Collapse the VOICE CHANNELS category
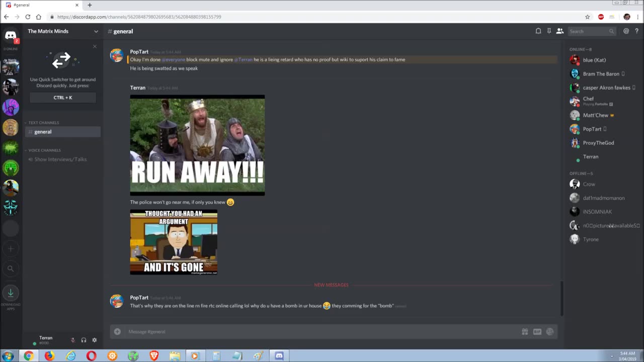 44,150
